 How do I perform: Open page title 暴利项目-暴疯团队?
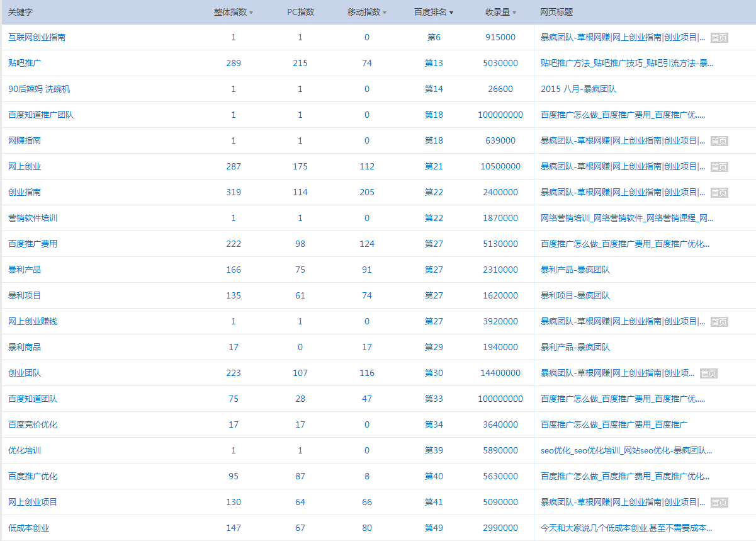pyautogui.click(x=575, y=295)
